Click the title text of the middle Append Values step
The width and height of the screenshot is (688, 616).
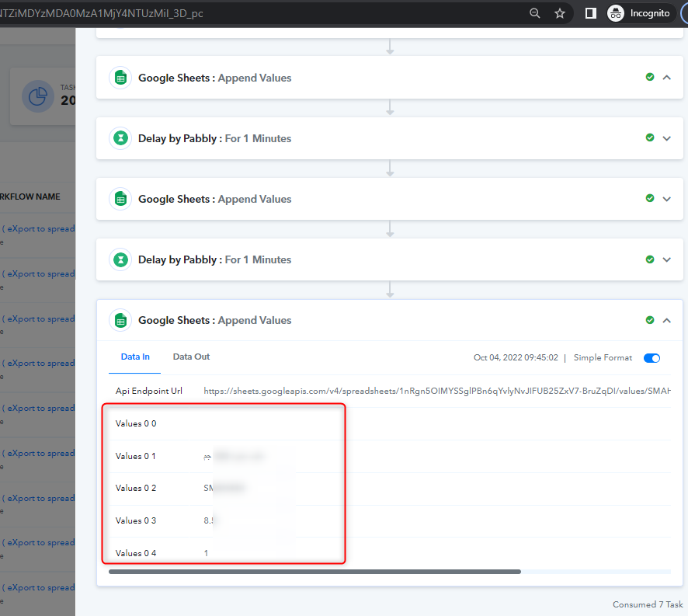[214, 199]
